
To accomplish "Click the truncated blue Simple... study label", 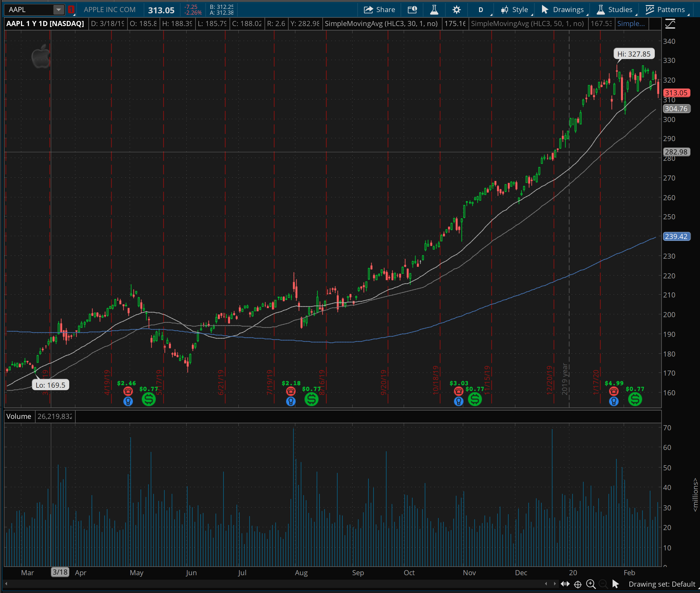I will click(x=631, y=24).
